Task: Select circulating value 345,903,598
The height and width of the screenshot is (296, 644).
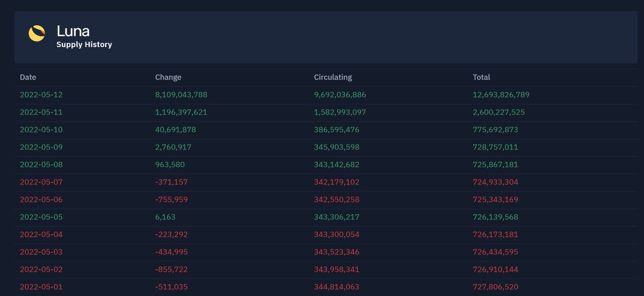Action: point(337,147)
